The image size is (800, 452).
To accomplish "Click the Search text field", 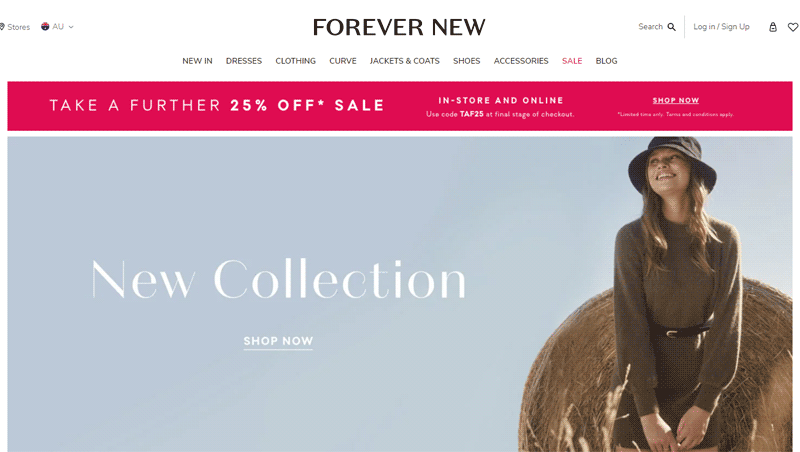I will [651, 27].
